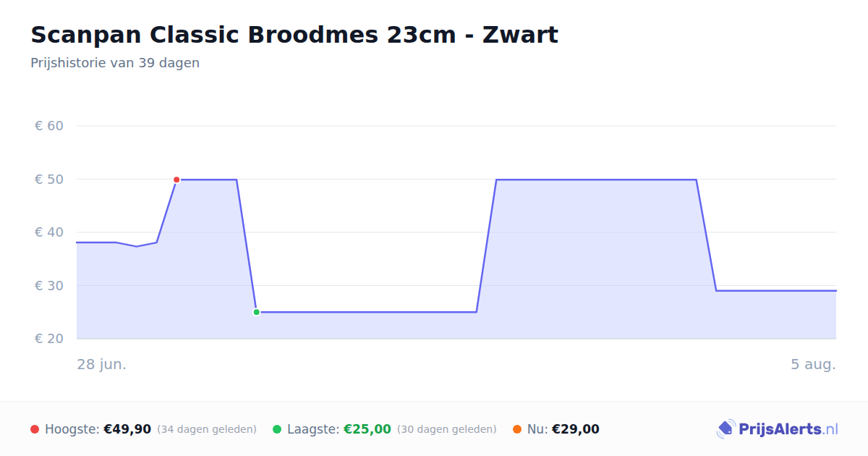This screenshot has width=868, height=456.
Task: Click the € 20 axis label
Action: 49,339
